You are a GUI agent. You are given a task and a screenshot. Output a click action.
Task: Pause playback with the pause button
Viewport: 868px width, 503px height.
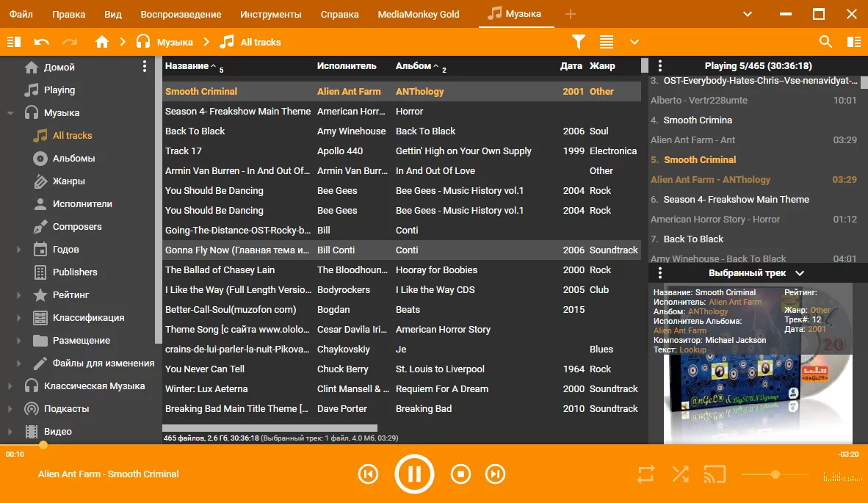click(x=414, y=474)
